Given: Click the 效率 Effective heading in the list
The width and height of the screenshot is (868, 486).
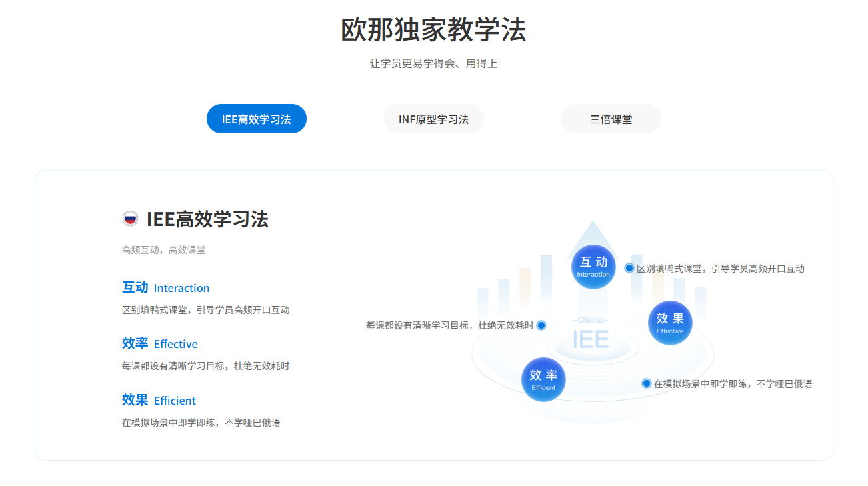Looking at the screenshot, I should (x=159, y=344).
